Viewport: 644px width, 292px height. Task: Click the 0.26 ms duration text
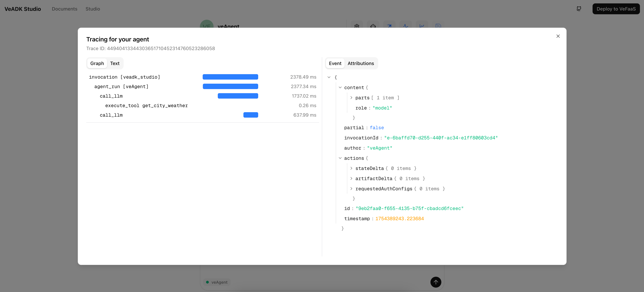click(307, 105)
